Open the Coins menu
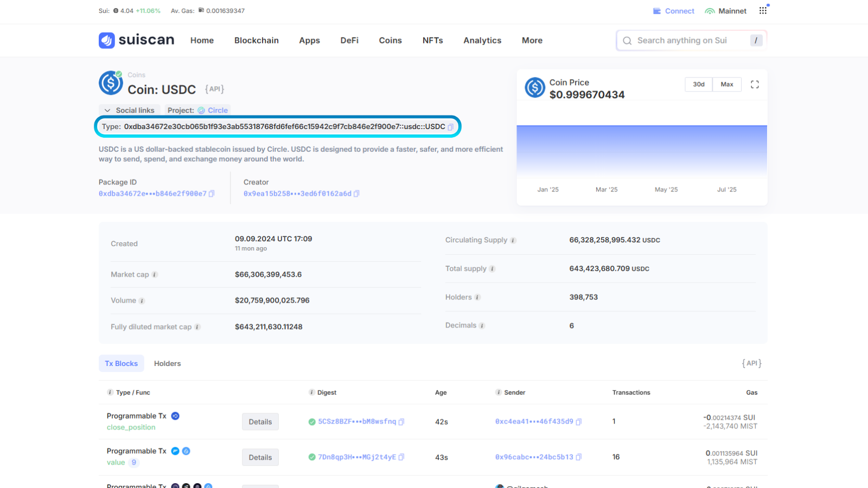The width and height of the screenshot is (868, 488). click(x=391, y=41)
